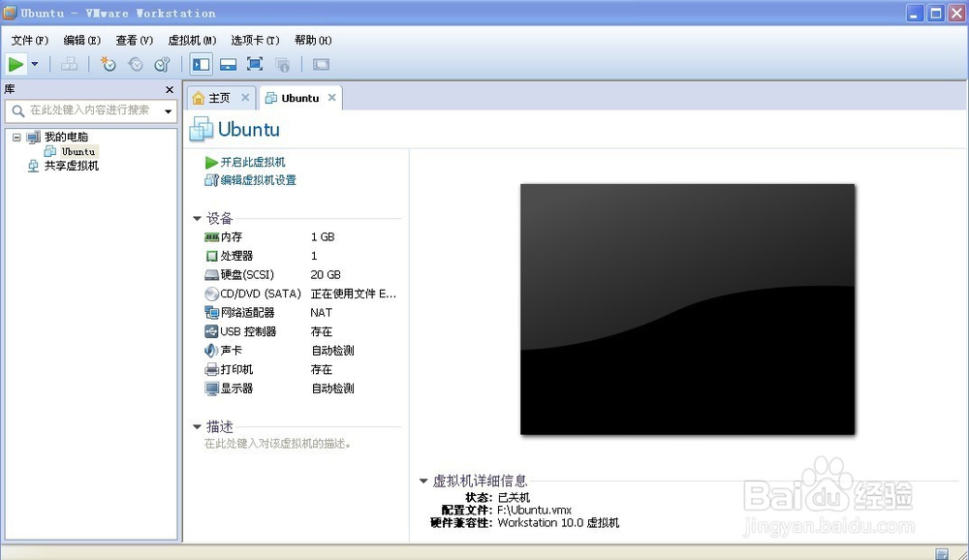Open the snapshot manager icon
The width and height of the screenshot is (969, 560).
(162, 64)
